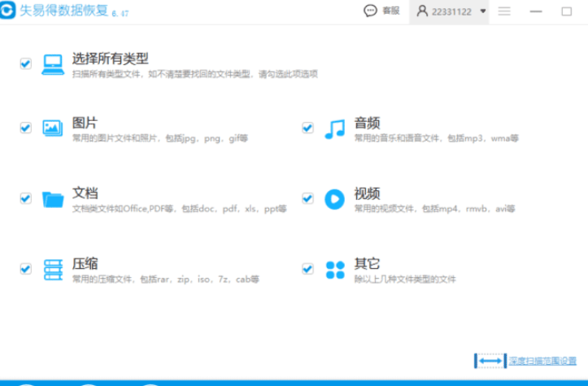Click the description mentioning rar, zip, iso
This screenshot has height=386, width=588.
[x=166, y=280]
